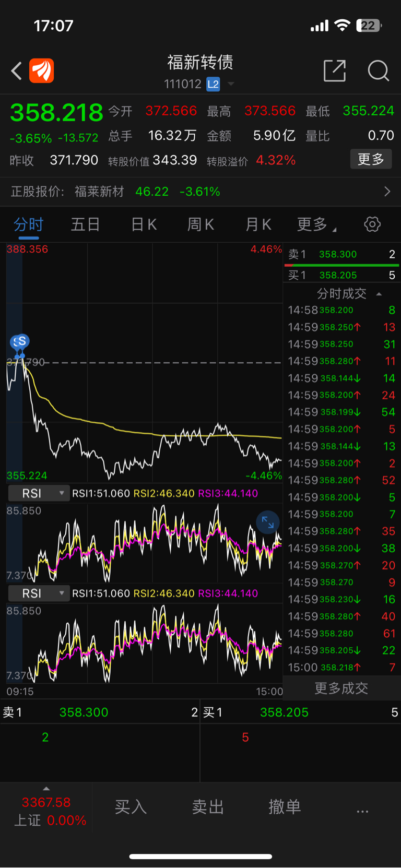Tap the 更多 details button
The image size is (401, 868).
[371, 159]
